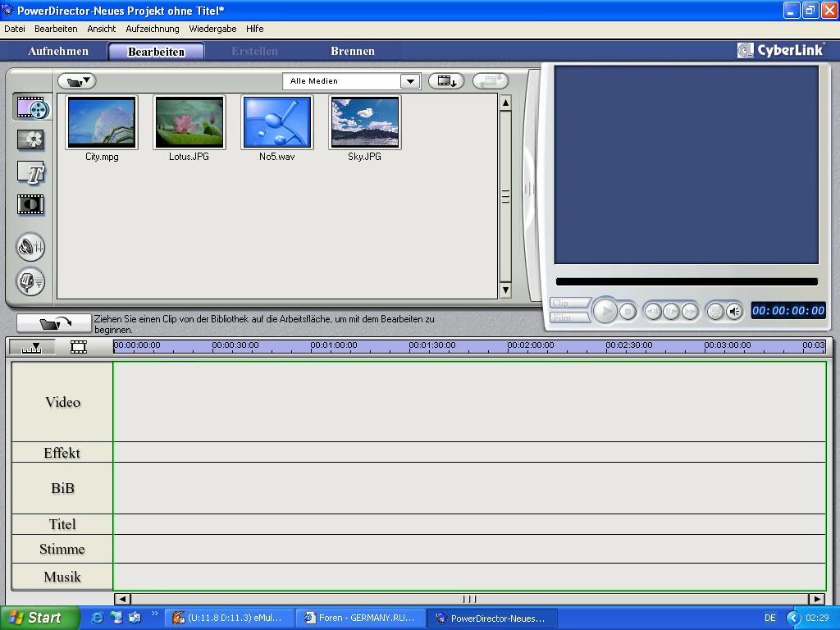Open the Transitions room filmstrip icon
This screenshot has width=840, height=630.
point(30,204)
